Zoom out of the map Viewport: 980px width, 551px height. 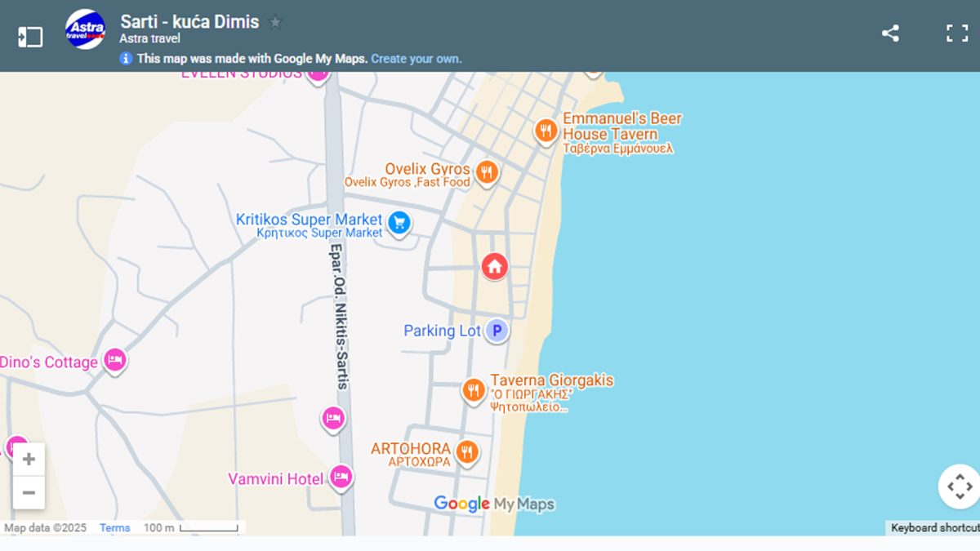[29, 493]
